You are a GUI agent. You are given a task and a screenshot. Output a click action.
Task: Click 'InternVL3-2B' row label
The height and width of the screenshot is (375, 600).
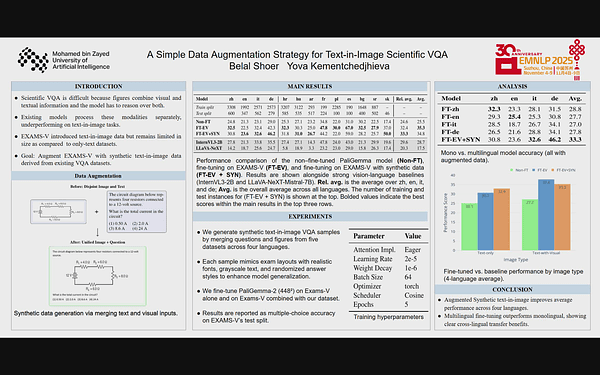209,142
